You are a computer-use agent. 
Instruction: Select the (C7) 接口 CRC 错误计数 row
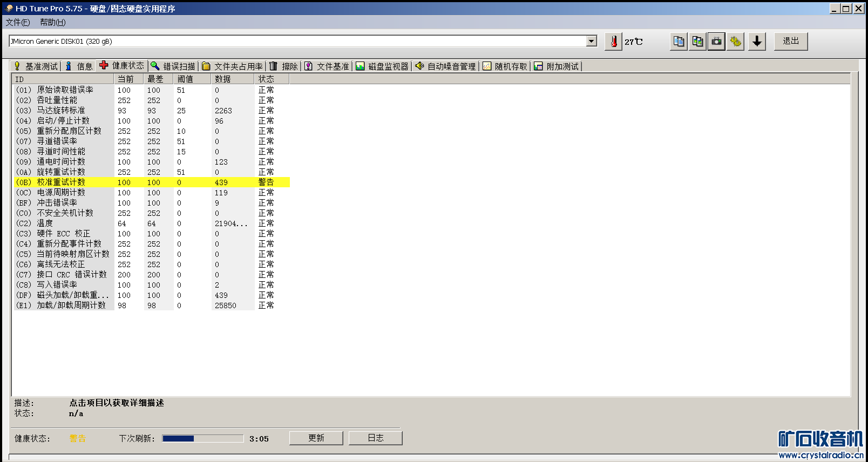coord(152,275)
